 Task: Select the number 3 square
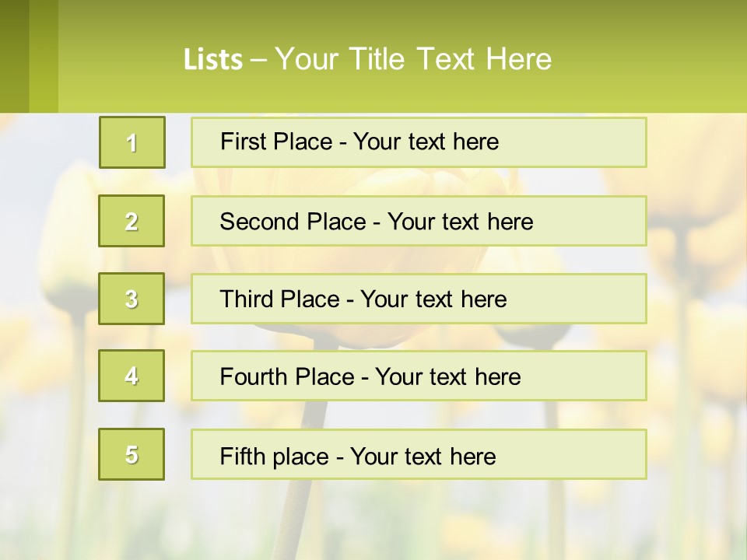tap(132, 299)
